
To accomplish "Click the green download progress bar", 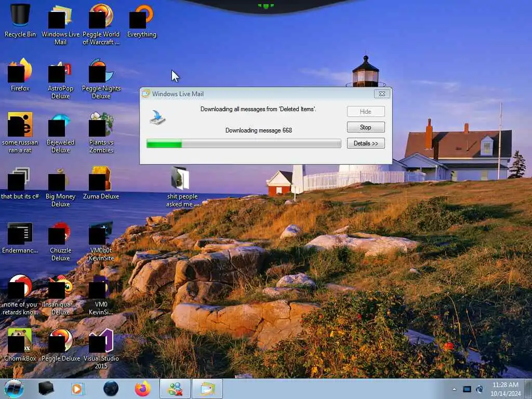I will 244,143.
